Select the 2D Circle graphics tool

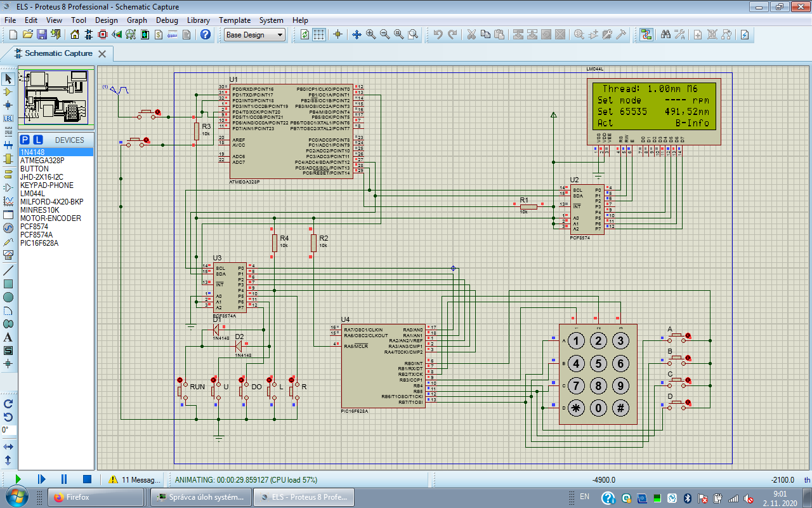point(8,297)
